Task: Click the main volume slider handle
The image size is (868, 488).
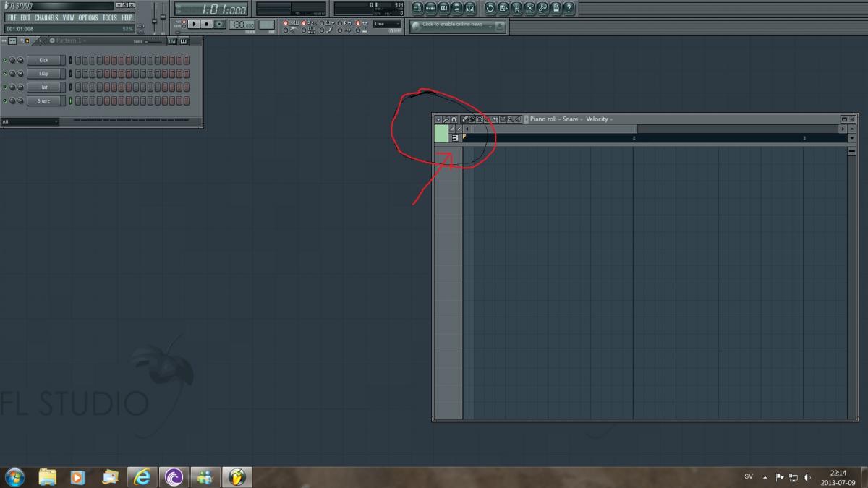Action: point(153,20)
